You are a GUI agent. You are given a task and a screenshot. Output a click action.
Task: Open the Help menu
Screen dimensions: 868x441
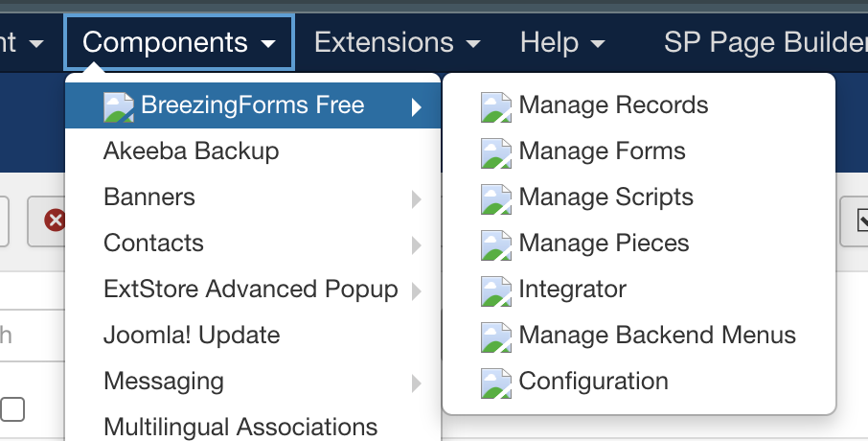(561, 42)
